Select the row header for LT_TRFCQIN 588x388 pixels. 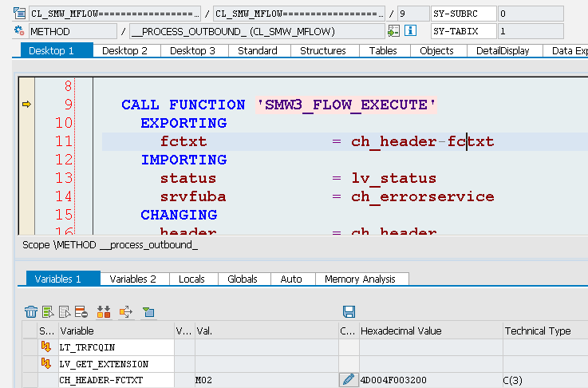click(x=30, y=347)
